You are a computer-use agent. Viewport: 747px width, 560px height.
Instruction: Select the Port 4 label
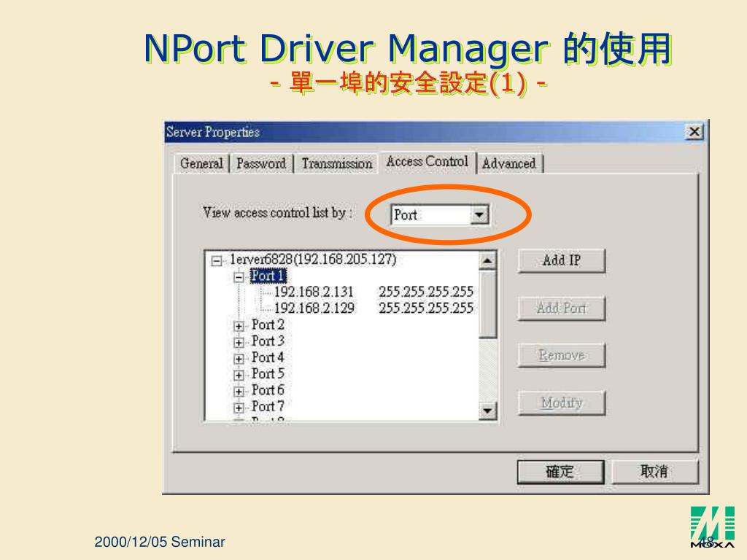tap(268, 357)
